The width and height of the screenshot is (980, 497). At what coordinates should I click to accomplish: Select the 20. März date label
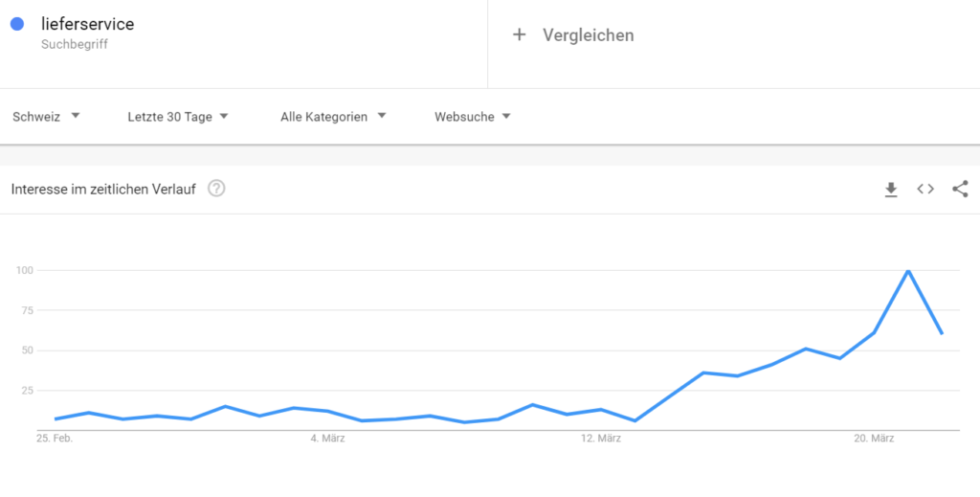874,438
